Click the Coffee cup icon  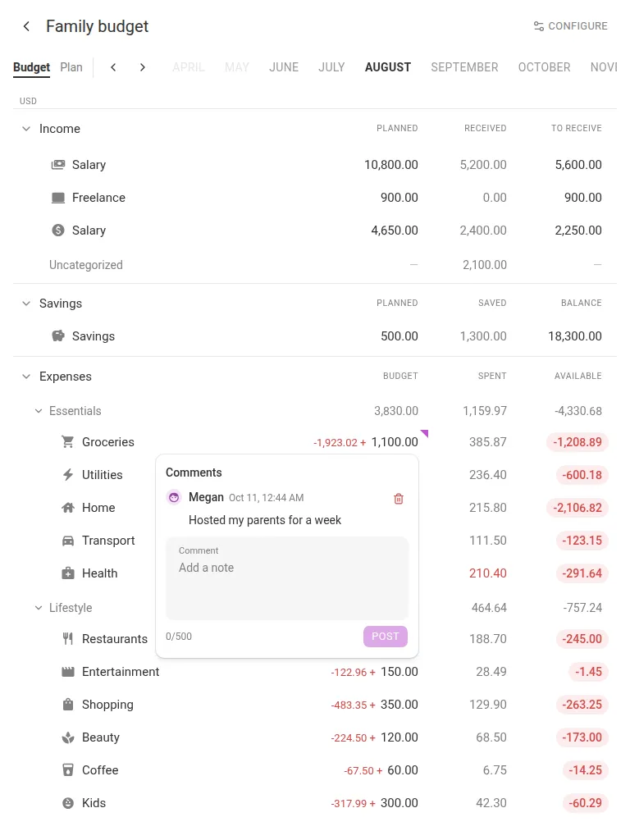[68, 769]
